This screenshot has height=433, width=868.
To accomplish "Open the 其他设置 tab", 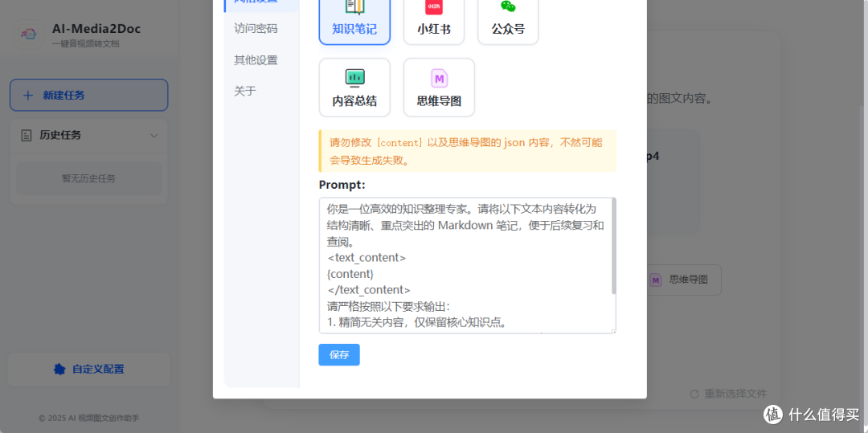I will click(256, 59).
